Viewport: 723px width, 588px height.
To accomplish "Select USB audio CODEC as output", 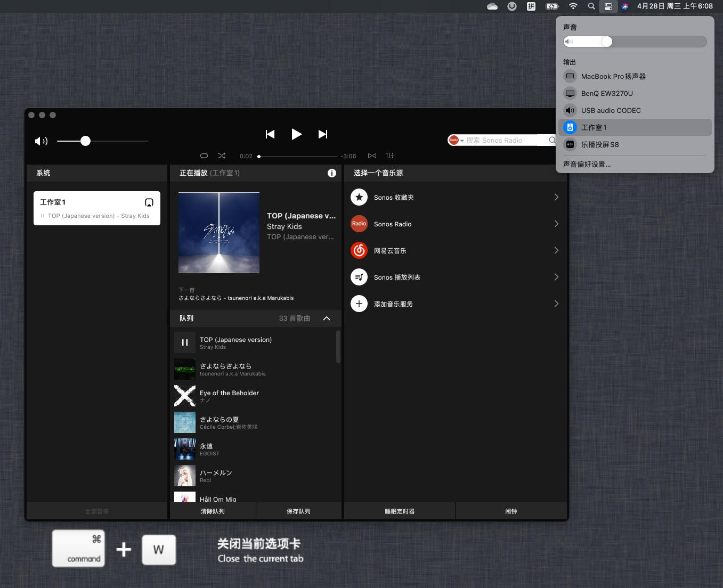I will point(635,110).
